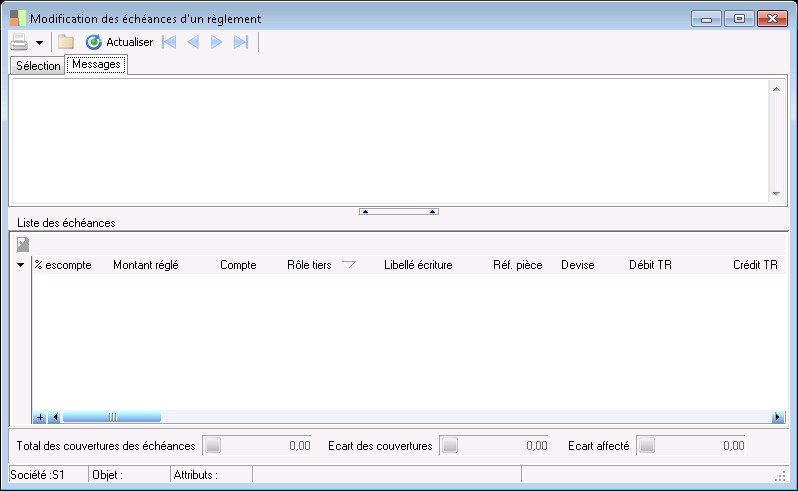The height and width of the screenshot is (491, 798).
Task: Go to previous record arrow
Action: 193,42
